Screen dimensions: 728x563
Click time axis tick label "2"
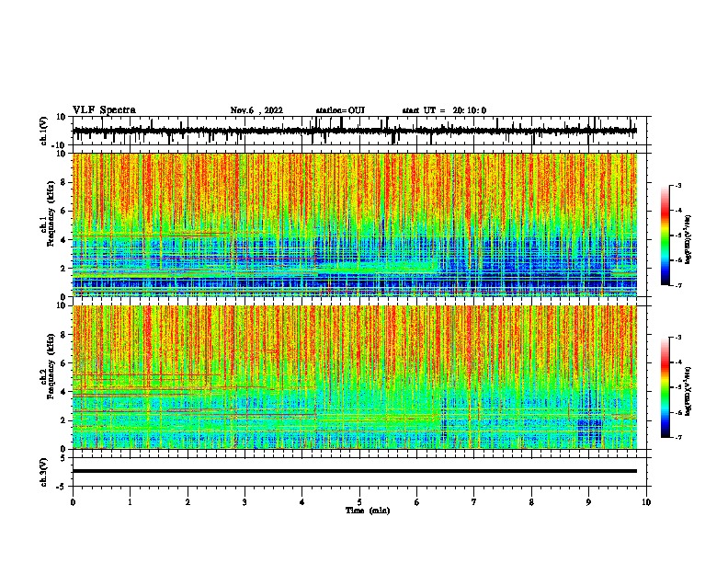pos(188,502)
